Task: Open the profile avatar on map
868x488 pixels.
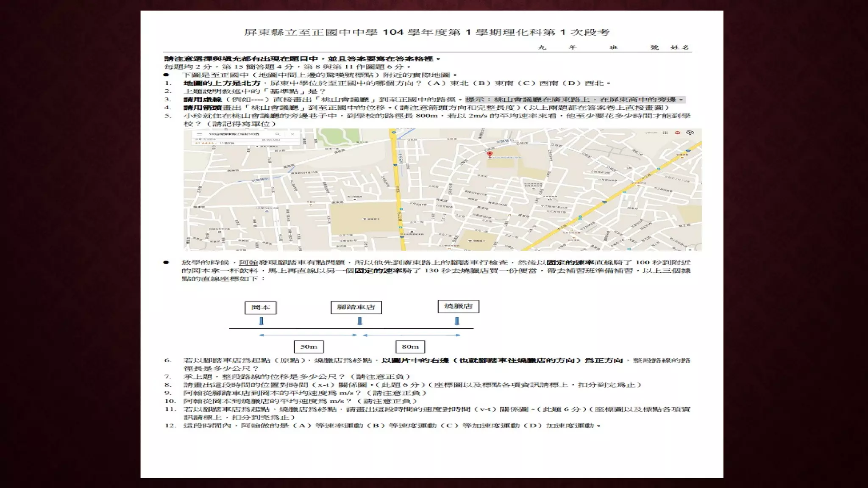Action: (690, 133)
